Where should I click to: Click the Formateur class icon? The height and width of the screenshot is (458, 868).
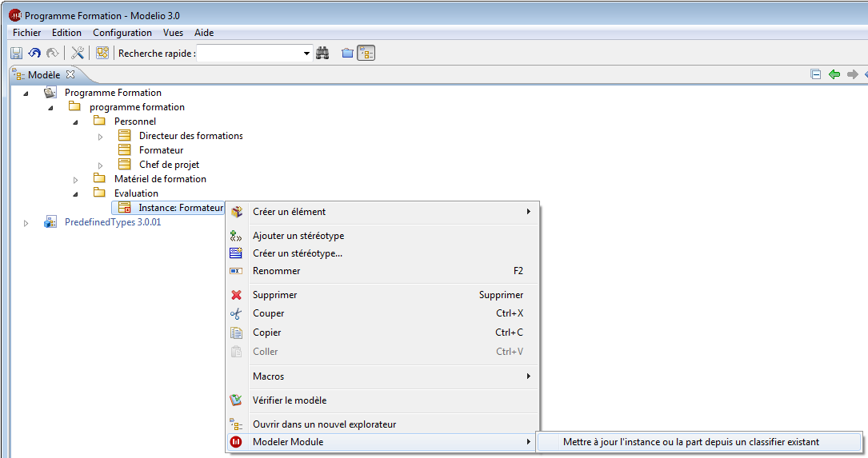pos(125,150)
